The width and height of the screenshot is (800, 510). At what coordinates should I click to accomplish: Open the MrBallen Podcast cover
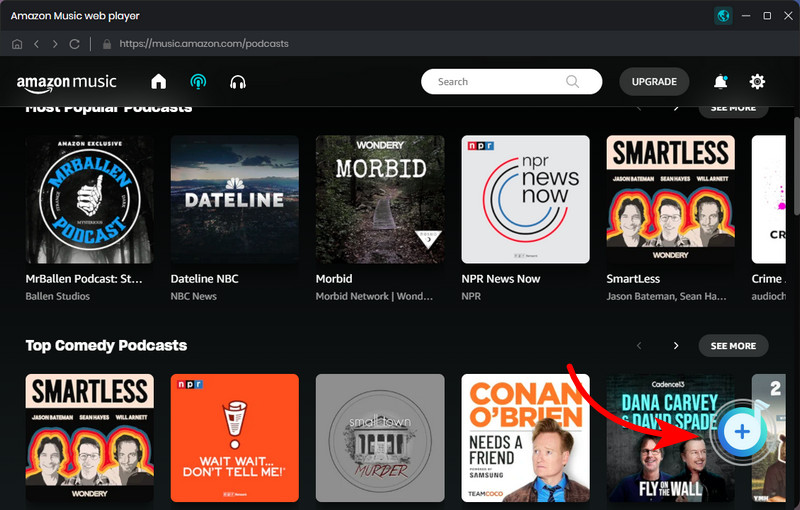(90, 199)
